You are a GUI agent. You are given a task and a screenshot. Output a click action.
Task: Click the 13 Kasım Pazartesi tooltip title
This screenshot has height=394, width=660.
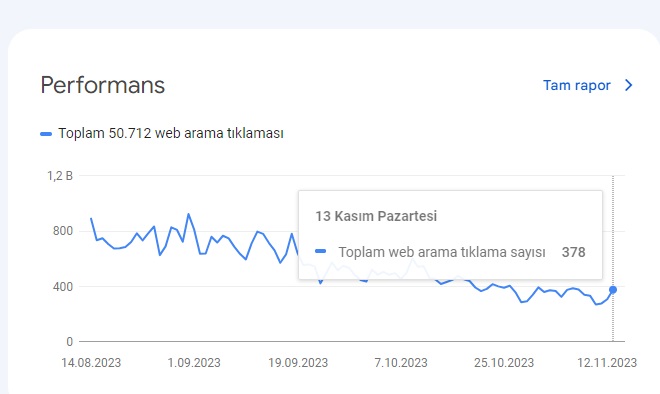376,216
